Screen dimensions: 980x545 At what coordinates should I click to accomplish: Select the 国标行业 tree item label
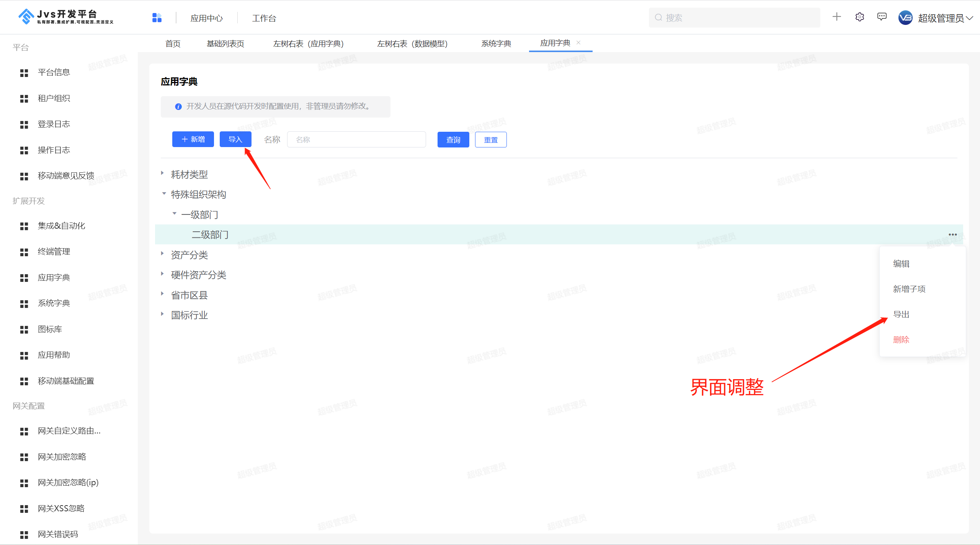point(189,315)
